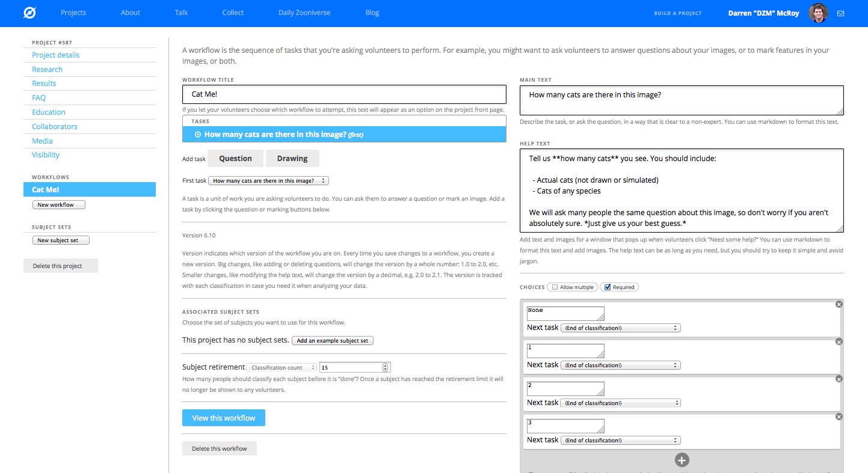The height and width of the screenshot is (473, 868).
Task: Add a new choice with plus icon
Action: coord(682,460)
